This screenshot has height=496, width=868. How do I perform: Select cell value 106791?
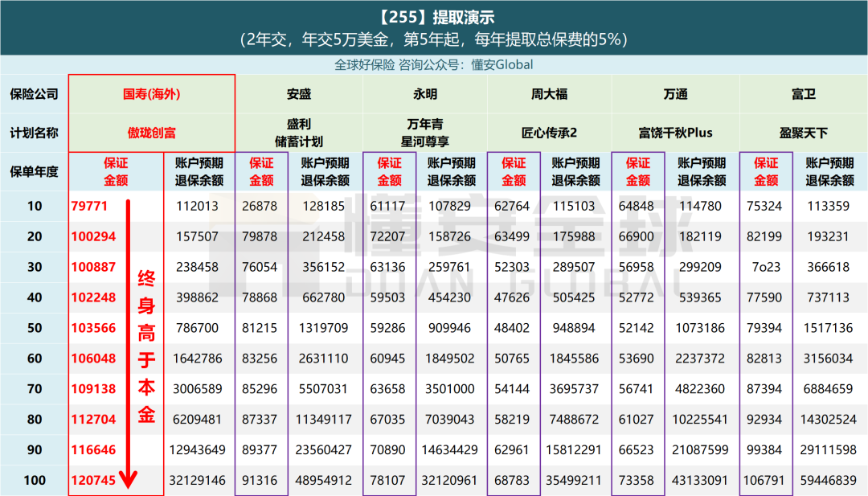click(x=764, y=481)
